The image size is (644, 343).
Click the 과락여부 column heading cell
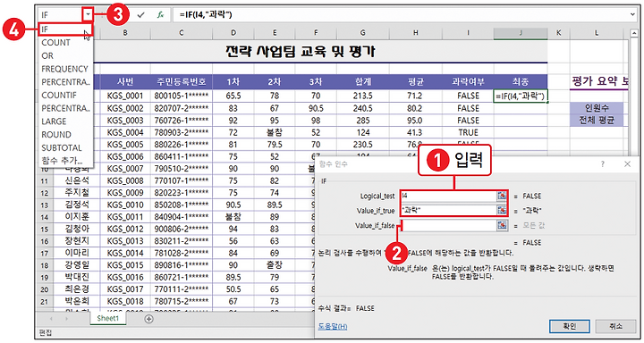(468, 81)
